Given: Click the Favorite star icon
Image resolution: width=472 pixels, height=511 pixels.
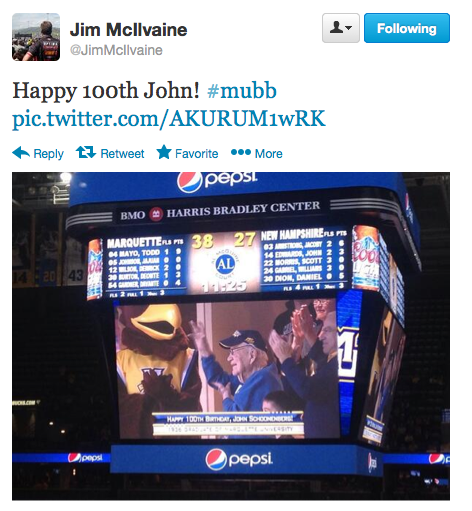Looking at the screenshot, I should click(164, 152).
